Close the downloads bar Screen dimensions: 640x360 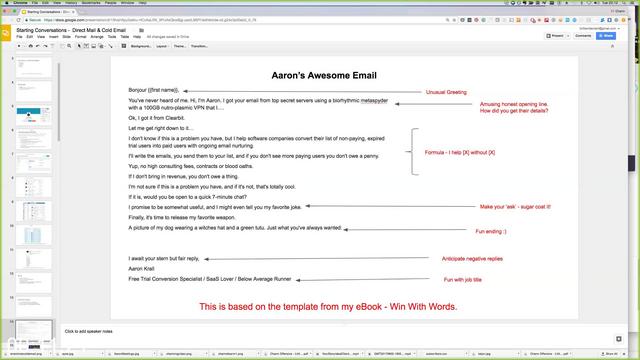(x=624, y=354)
